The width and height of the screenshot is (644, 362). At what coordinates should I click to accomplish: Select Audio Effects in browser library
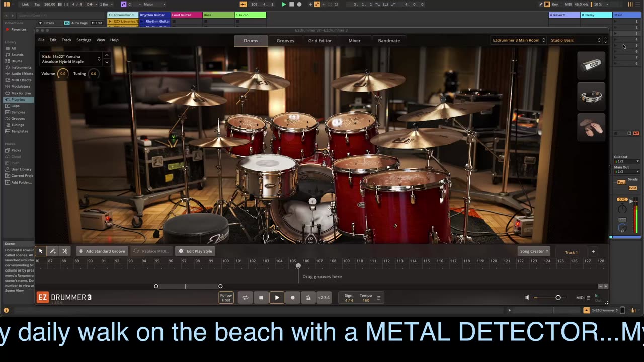(x=19, y=74)
